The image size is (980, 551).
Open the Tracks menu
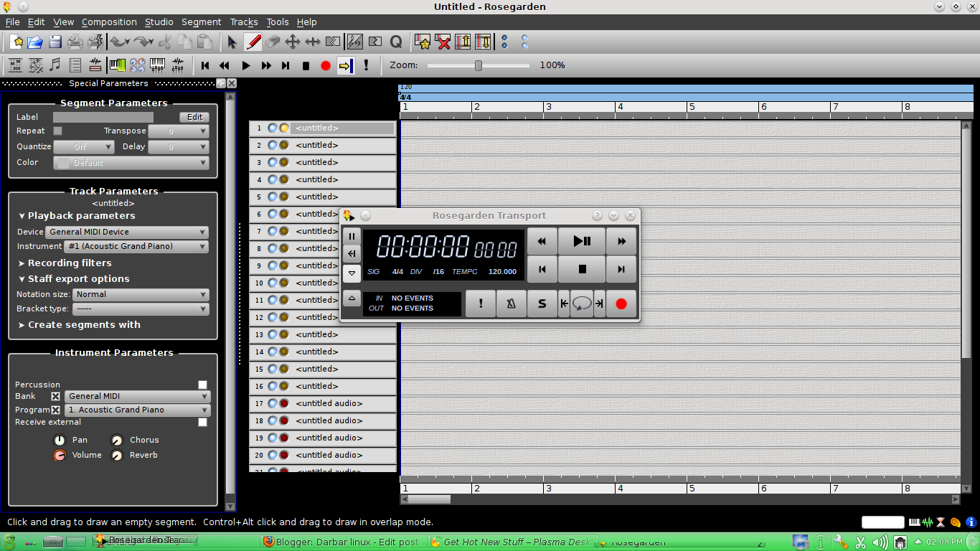pos(243,22)
